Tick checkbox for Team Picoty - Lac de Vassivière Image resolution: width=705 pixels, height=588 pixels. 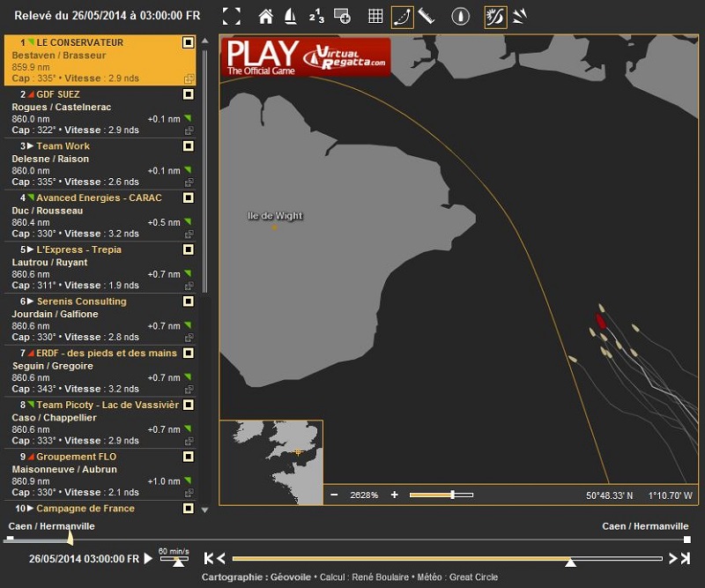point(188,405)
